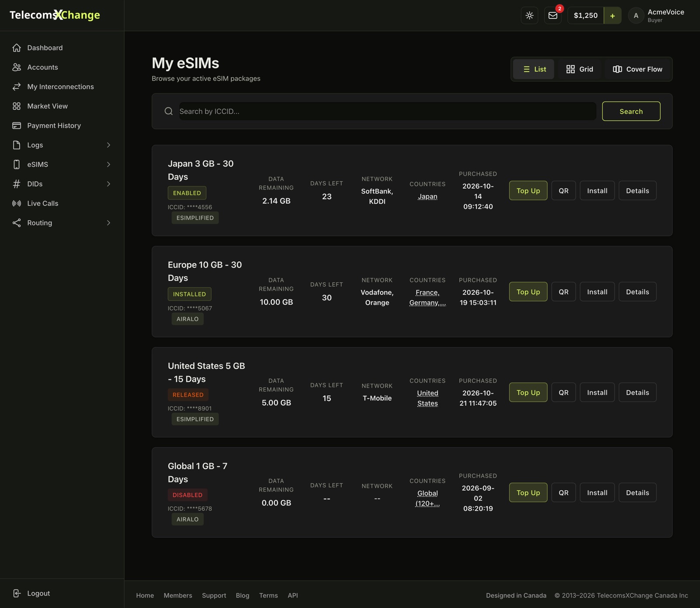Open Details for Global 1 GB eSIM
The height and width of the screenshot is (608, 700).
[x=637, y=492]
